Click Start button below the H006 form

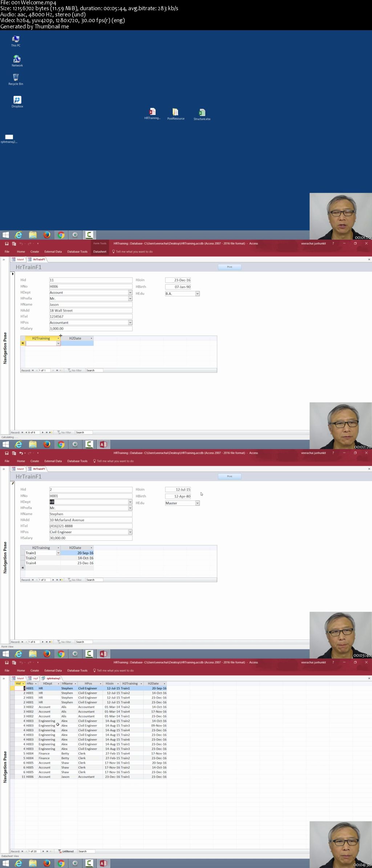pos(6,444)
